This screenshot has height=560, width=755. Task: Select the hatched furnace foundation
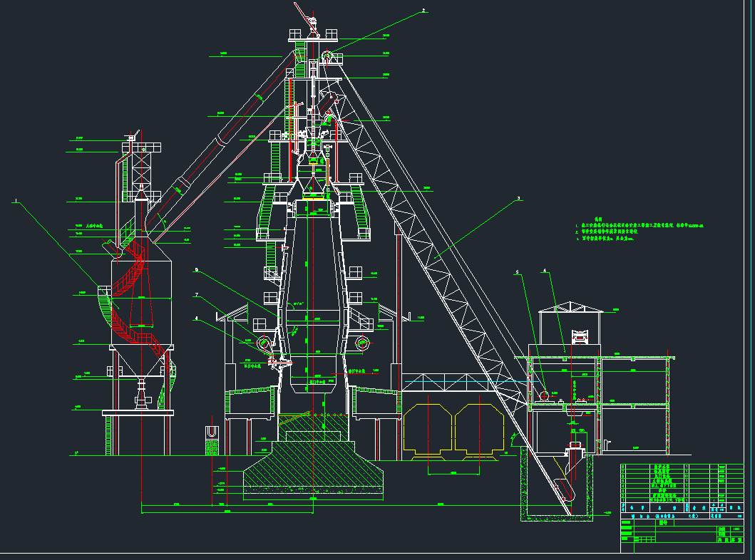(314, 467)
